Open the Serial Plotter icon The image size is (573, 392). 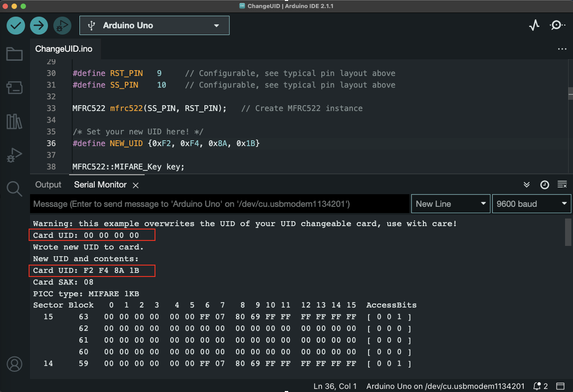[535, 25]
